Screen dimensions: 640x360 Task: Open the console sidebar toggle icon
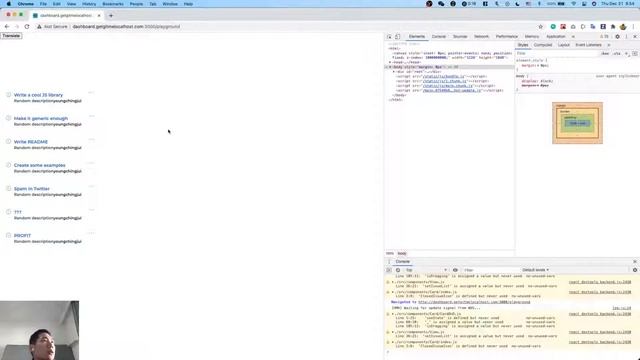(x=389, y=270)
